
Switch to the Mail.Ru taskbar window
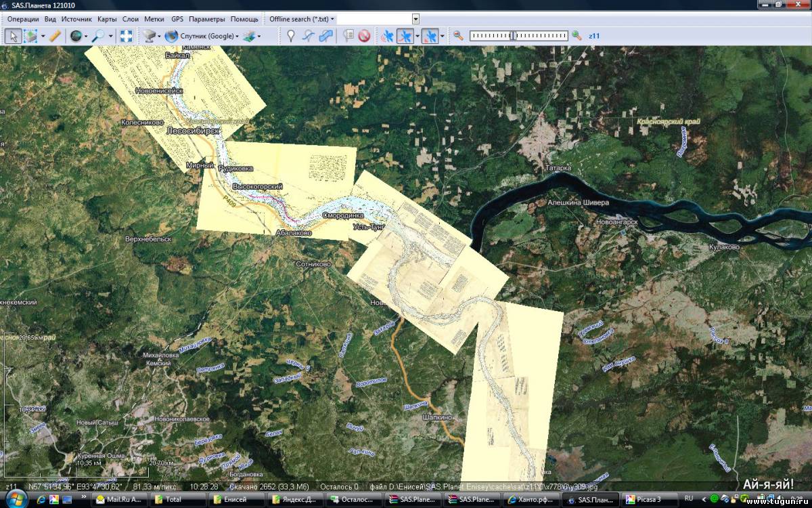tap(120, 500)
